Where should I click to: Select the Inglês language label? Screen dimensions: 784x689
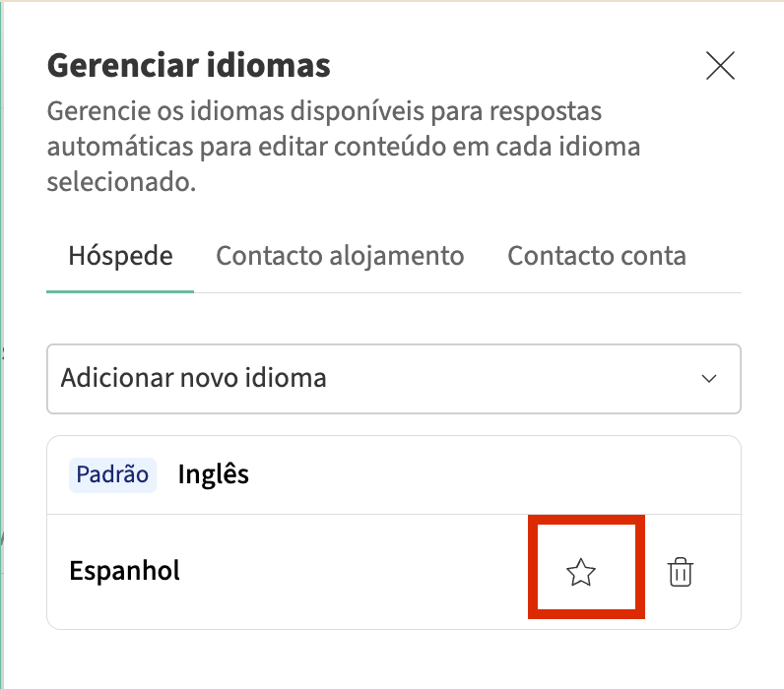point(213,474)
